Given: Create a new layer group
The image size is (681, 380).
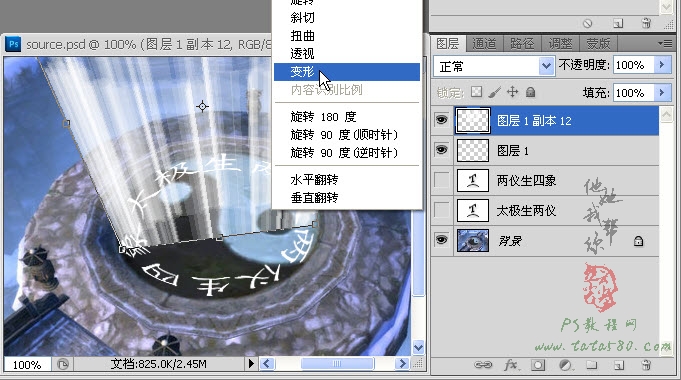Looking at the screenshot, I should pos(592,365).
